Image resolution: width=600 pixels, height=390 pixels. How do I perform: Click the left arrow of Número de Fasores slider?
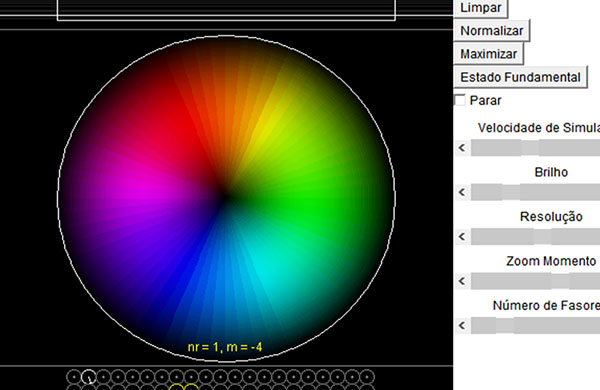(462, 325)
